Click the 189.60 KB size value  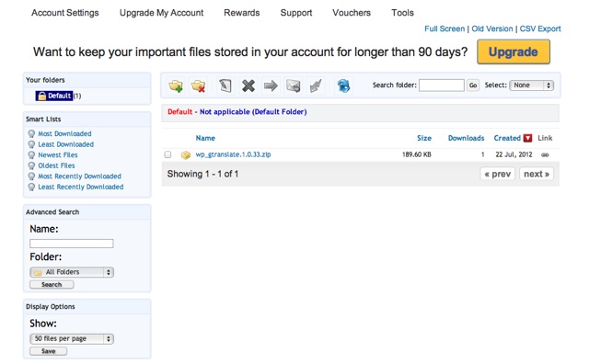point(417,154)
